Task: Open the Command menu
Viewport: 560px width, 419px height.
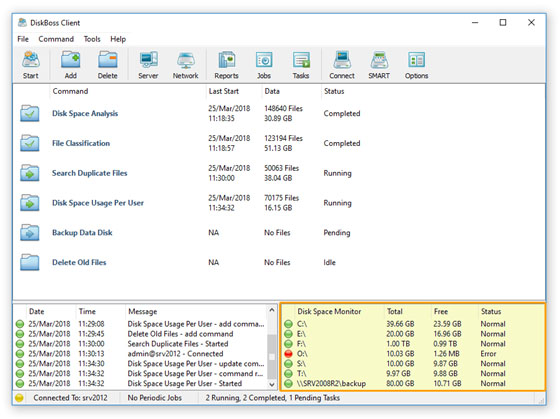Action: tap(56, 39)
